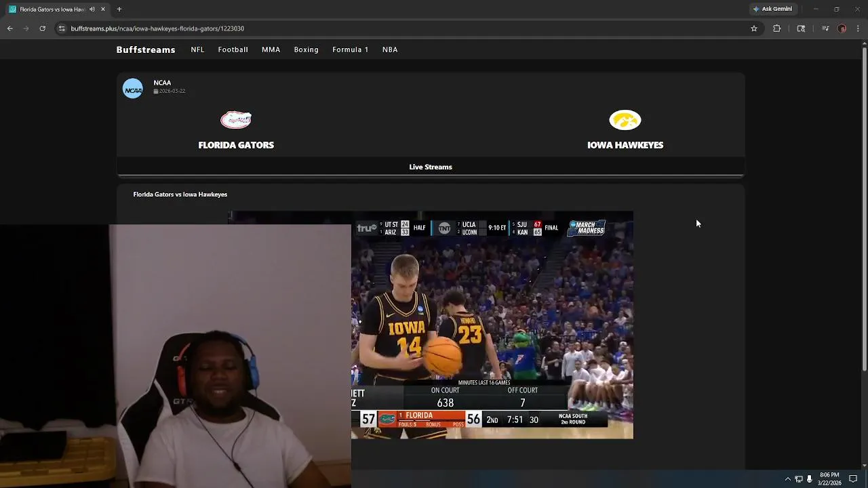Image resolution: width=868 pixels, height=488 pixels.
Task: View site information icon in address bar
Action: [62, 28]
